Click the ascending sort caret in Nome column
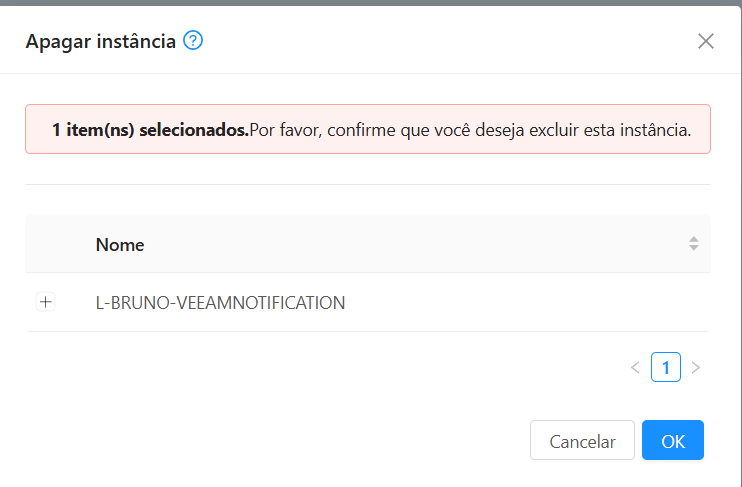Viewport: 742px width, 487px height. pos(694,239)
